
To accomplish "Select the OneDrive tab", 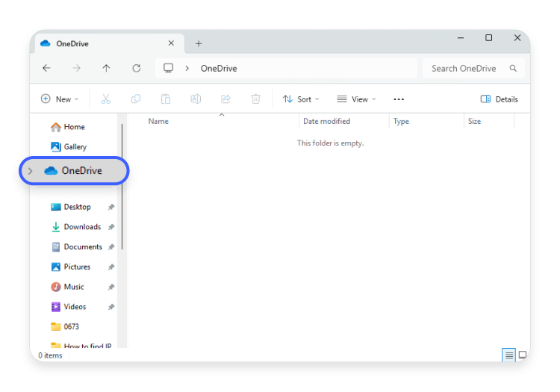I will point(109,43).
